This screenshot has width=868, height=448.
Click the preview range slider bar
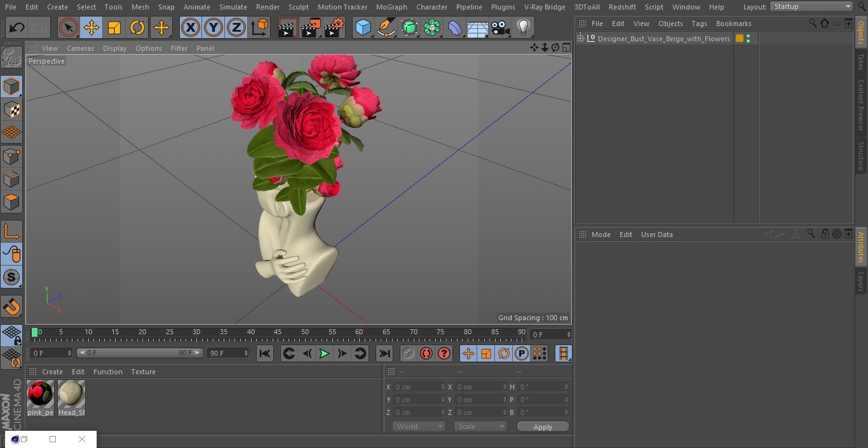pyautogui.click(x=140, y=353)
